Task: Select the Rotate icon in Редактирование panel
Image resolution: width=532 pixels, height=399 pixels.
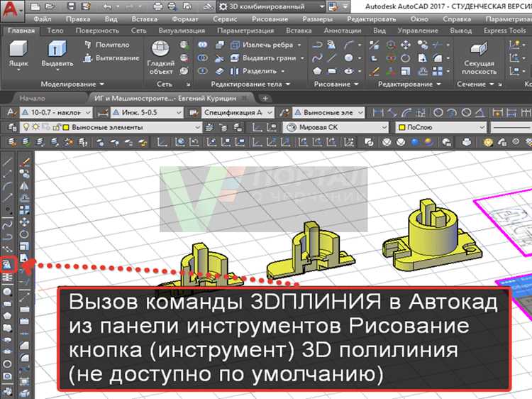Action: click(x=406, y=58)
